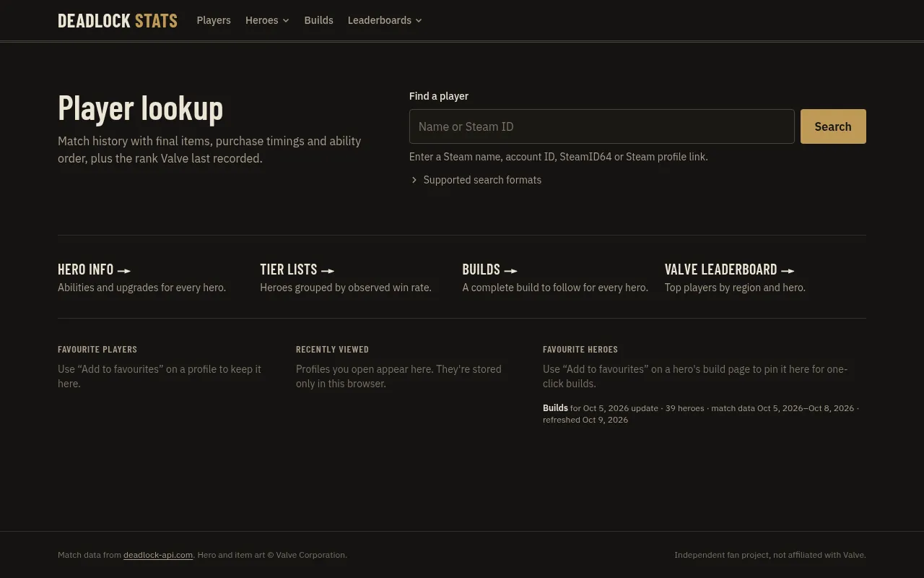The height and width of the screenshot is (578, 924).
Task: Go to Builds in top navigation
Action: click(318, 20)
